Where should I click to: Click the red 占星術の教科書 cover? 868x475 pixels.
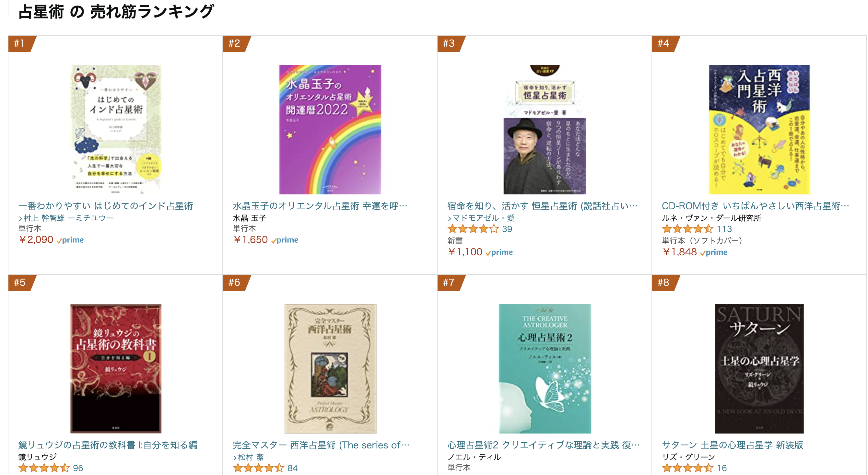click(x=116, y=368)
